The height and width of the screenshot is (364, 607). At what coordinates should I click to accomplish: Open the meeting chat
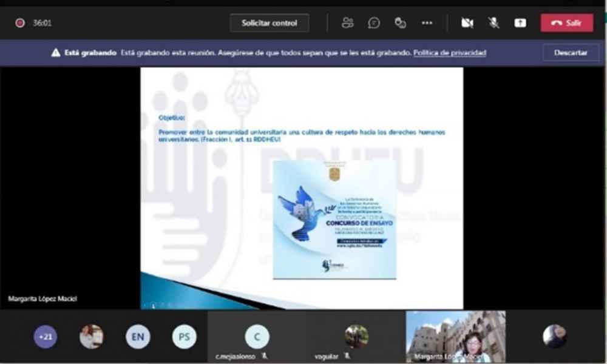click(x=374, y=23)
